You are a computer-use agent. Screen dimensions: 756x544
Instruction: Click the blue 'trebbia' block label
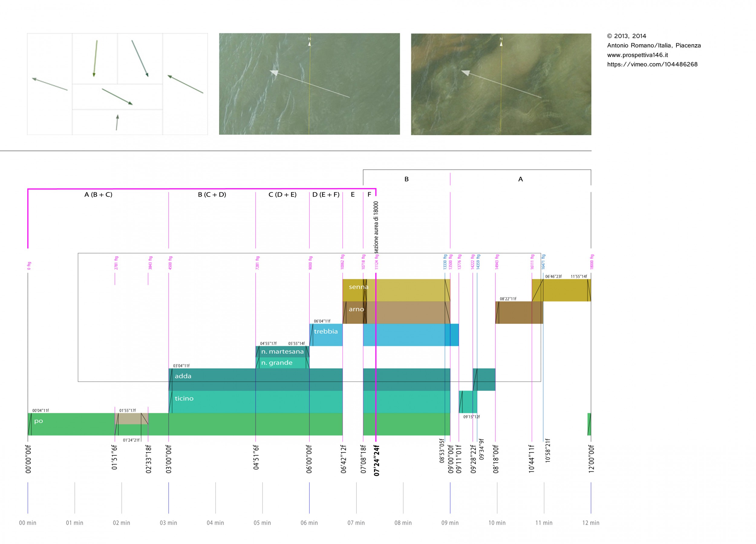[326, 332]
